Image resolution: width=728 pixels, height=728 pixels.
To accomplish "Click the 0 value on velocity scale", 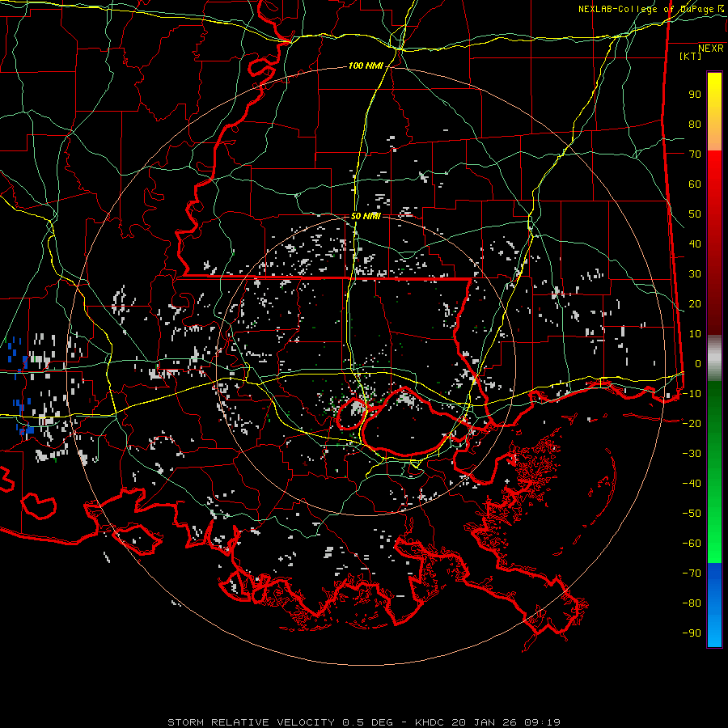I will pyautogui.click(x=698, y=363).
